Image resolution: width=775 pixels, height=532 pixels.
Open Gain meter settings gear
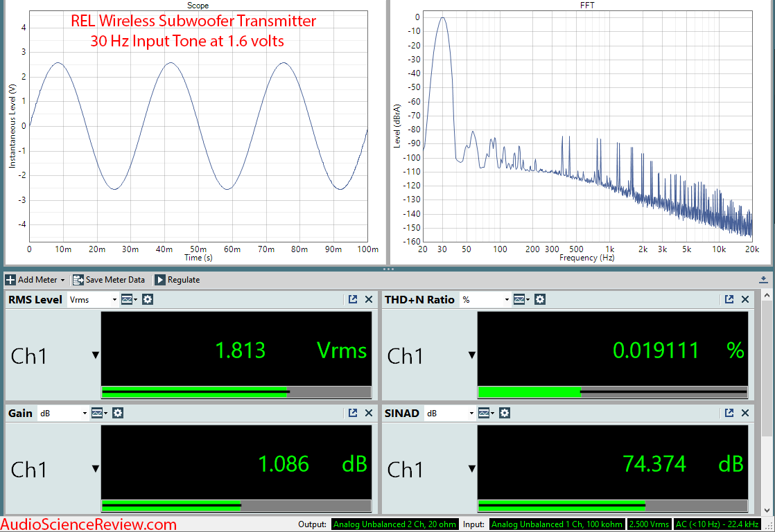coord(118,413)
